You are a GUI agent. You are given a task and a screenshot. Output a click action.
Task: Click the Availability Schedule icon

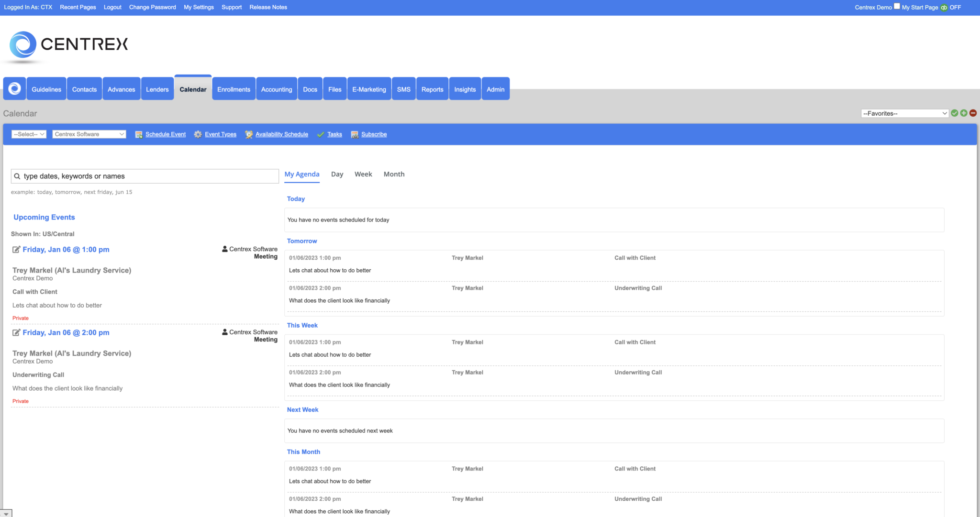pos(249,134)
